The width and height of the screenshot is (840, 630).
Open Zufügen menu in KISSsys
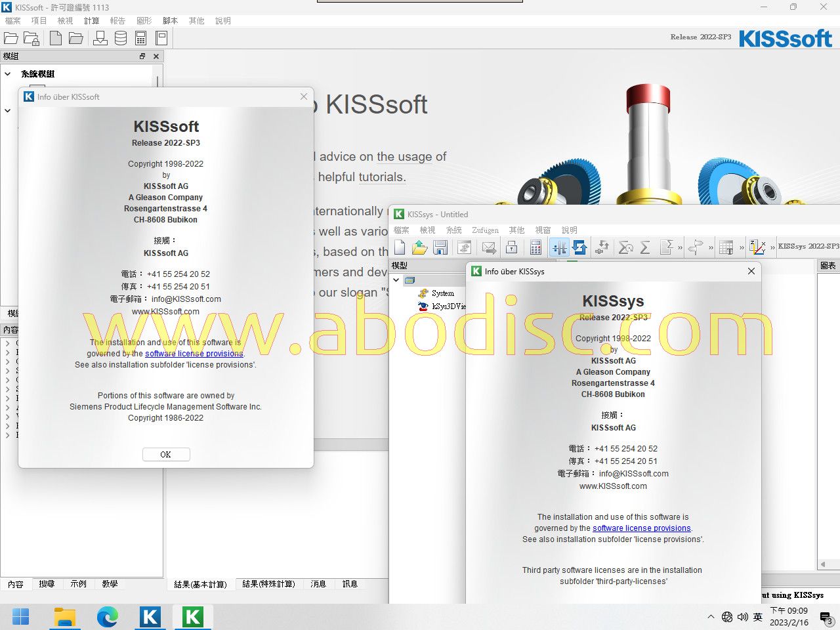[486, 230]
